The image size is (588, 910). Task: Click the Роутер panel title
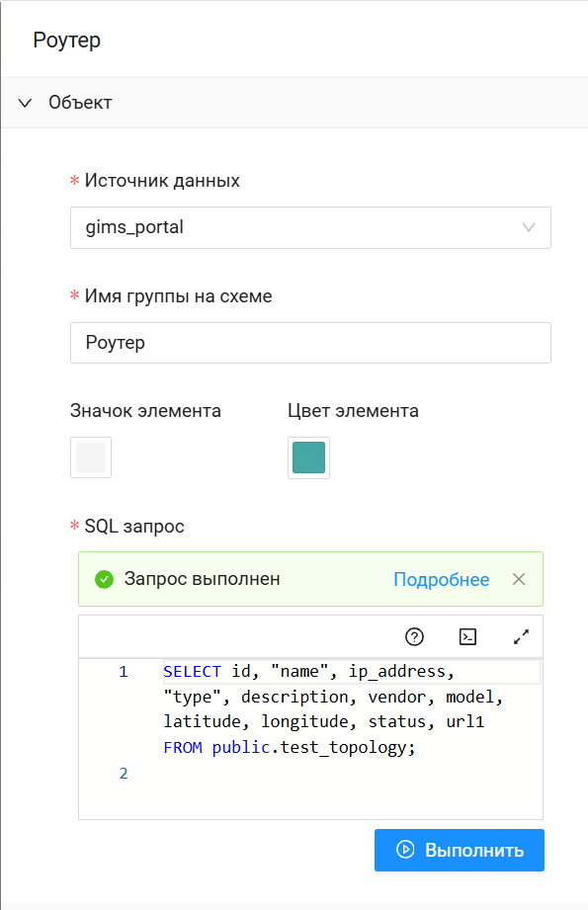point(67,41)
